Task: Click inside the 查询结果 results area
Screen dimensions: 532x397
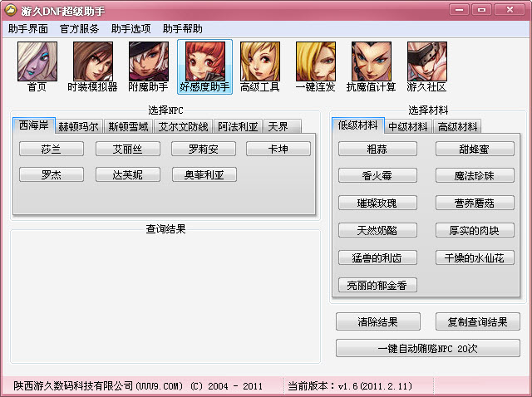Action: (x=165, y=298)
